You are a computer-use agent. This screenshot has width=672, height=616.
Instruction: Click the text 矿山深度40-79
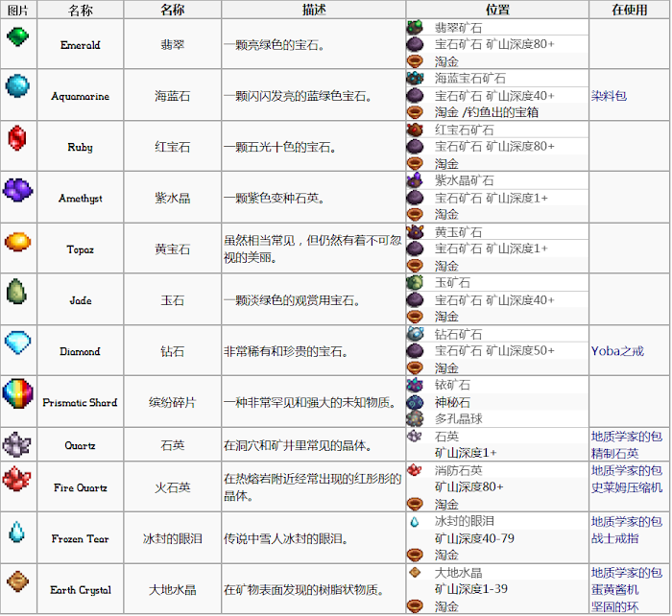coord(474,538)
